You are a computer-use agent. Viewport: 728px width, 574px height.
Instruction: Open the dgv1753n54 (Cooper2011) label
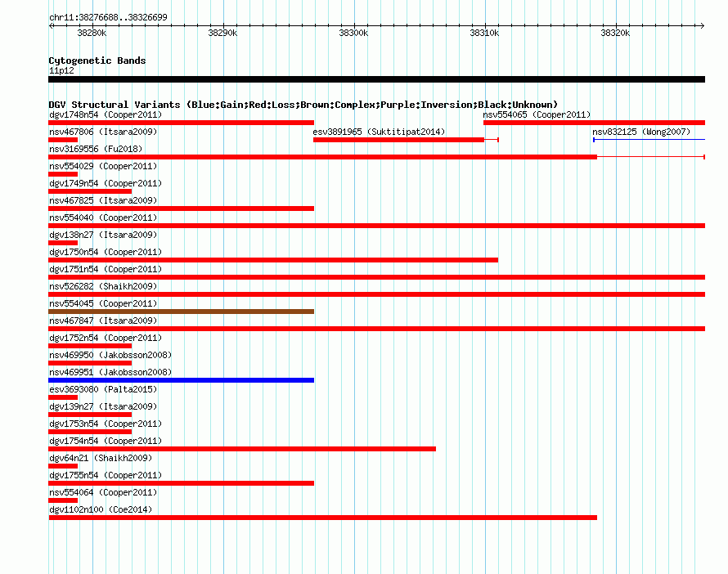coord(106,424)
